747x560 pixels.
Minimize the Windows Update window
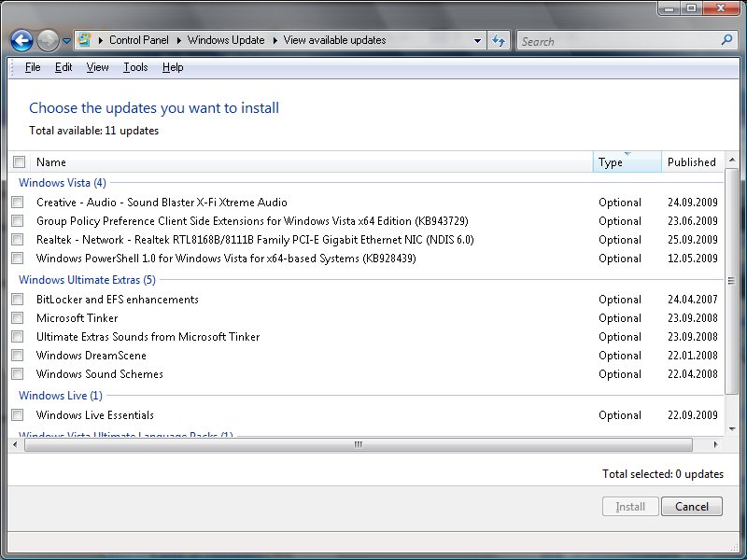[x=669, y=8]
